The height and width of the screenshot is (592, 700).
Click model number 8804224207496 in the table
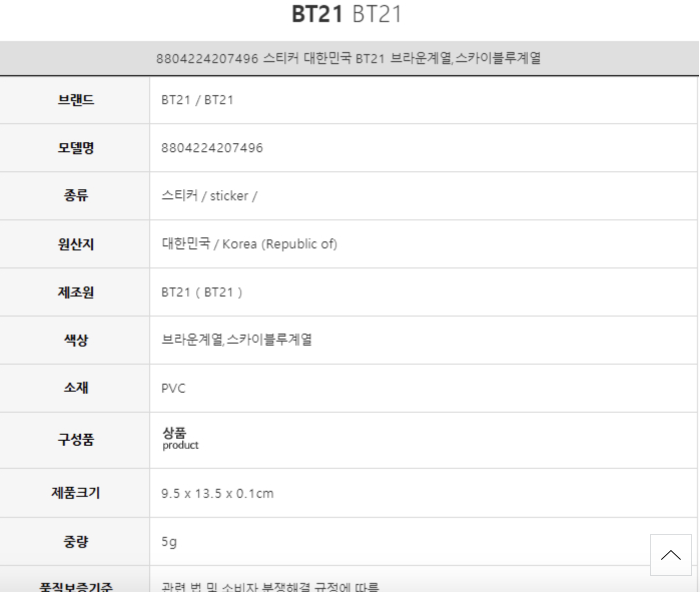(212, 148)
